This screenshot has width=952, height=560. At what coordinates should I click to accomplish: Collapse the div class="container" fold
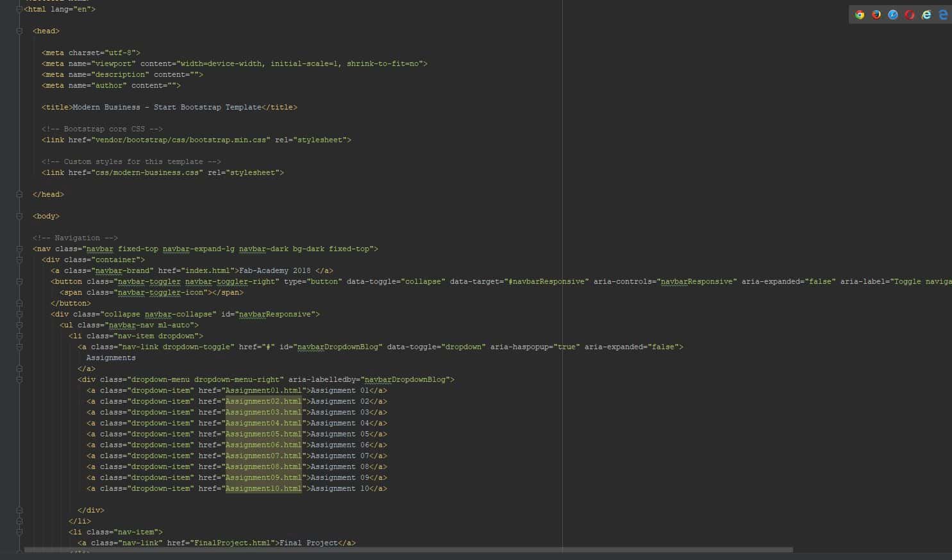[x=19, y=259]
